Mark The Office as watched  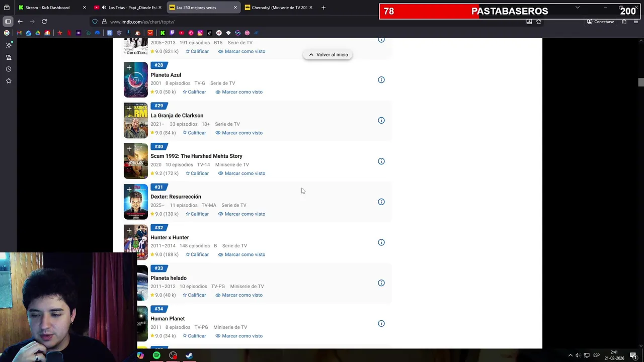(x=242, y=51)
